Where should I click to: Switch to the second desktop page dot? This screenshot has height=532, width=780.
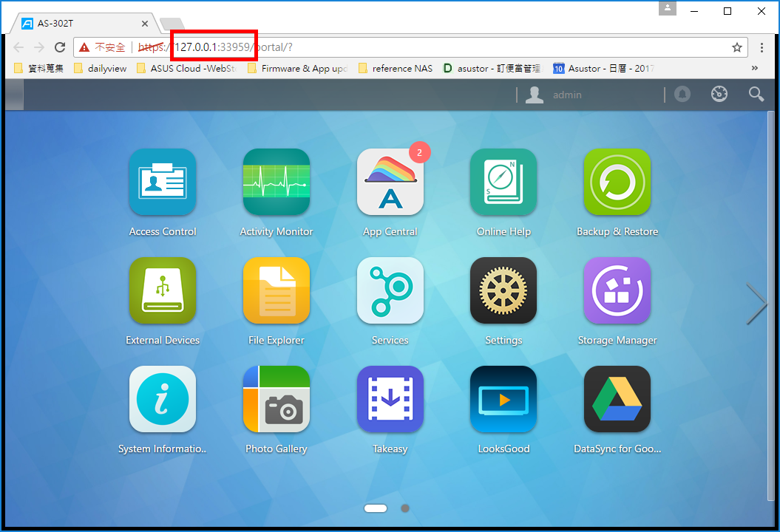(405, 508)
